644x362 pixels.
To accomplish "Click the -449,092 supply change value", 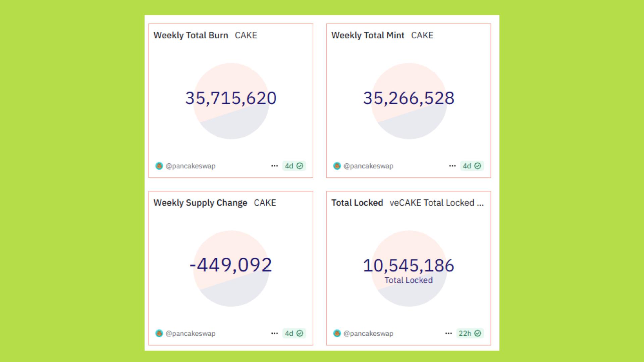I will pos(231,265).
